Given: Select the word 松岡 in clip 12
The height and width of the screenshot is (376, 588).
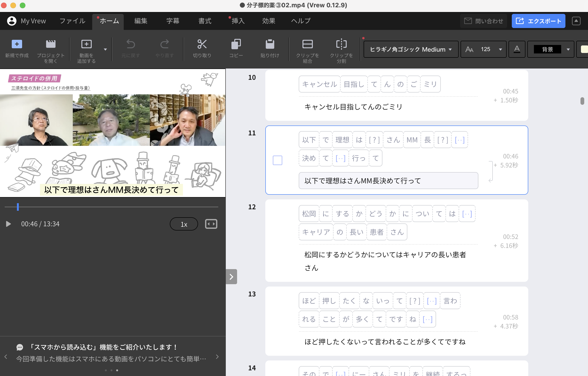Looking at the screenshot, I should 309,214.
